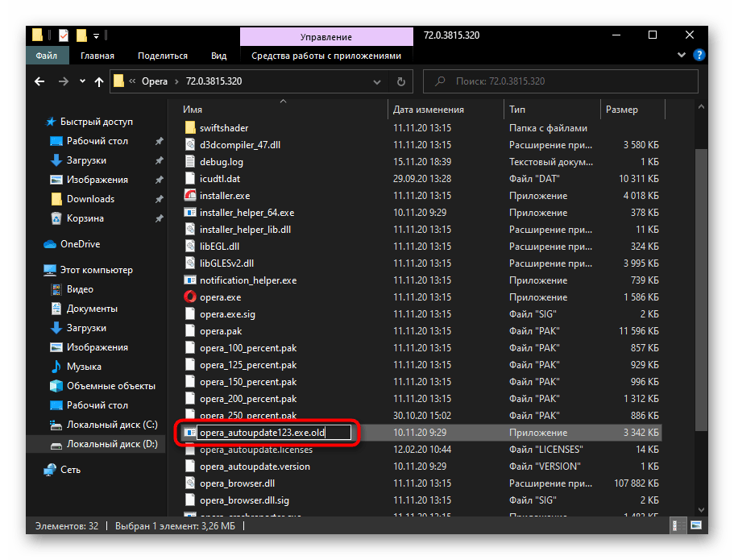Open OneDrive in the navigation pane
The image size is (734, 560).
pos(79,244)
